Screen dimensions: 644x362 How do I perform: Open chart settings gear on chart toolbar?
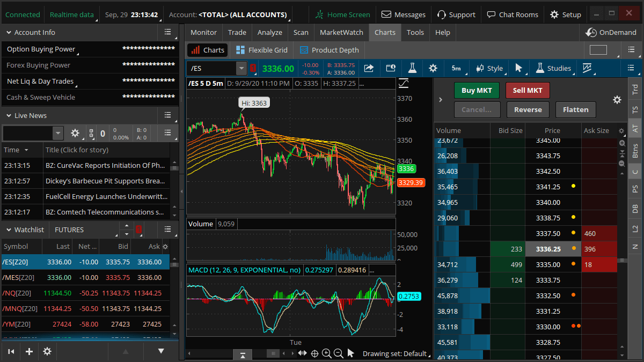(x=433, y=68)
